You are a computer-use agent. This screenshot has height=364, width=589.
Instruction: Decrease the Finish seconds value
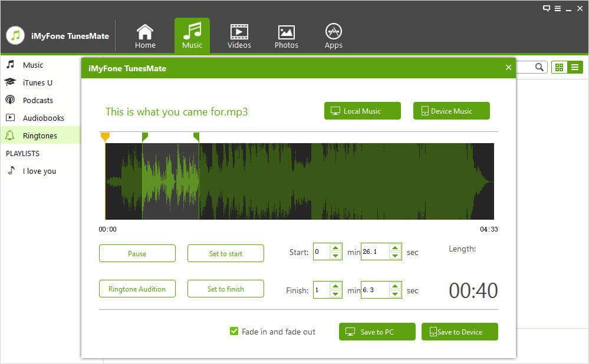click(395, 294)
